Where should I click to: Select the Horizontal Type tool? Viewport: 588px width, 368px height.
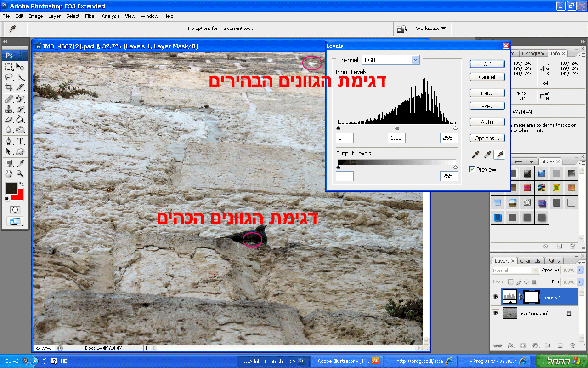[20, 141]
